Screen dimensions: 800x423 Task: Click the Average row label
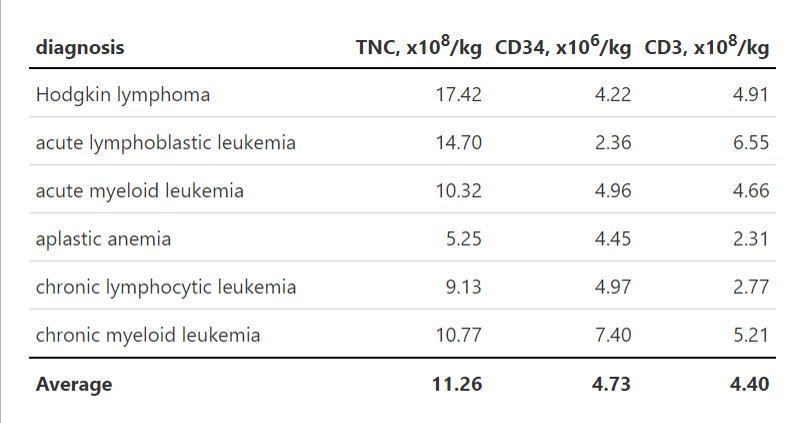(74, 384)
